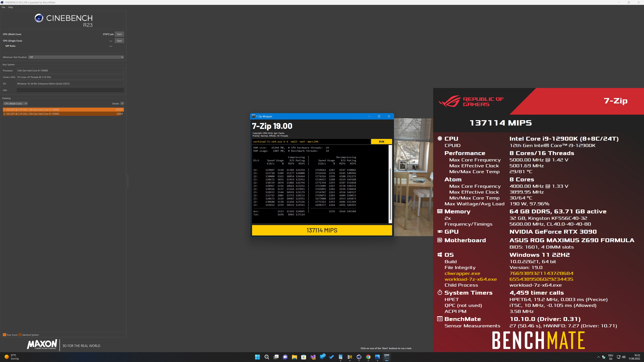Click the 7-Zip command line input field
The width and height of the screenshot is (644, 362).
(x=311, y=142)
